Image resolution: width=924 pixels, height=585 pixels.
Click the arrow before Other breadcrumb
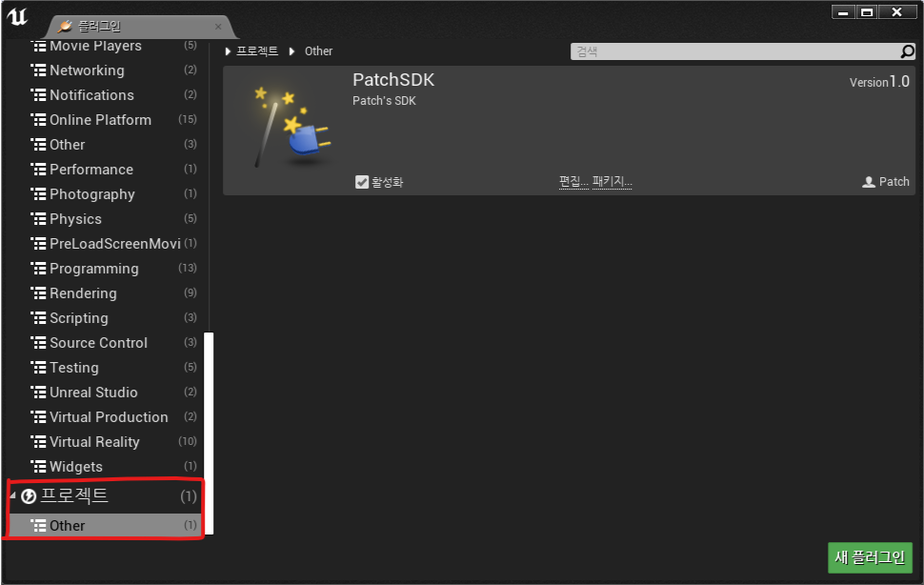coord(291,51)
